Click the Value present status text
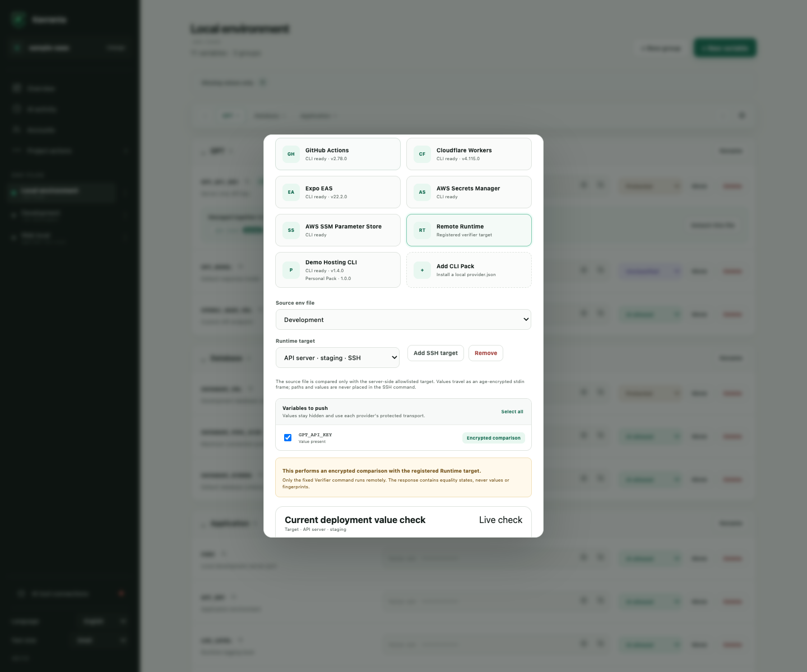 tap(312, 442)
